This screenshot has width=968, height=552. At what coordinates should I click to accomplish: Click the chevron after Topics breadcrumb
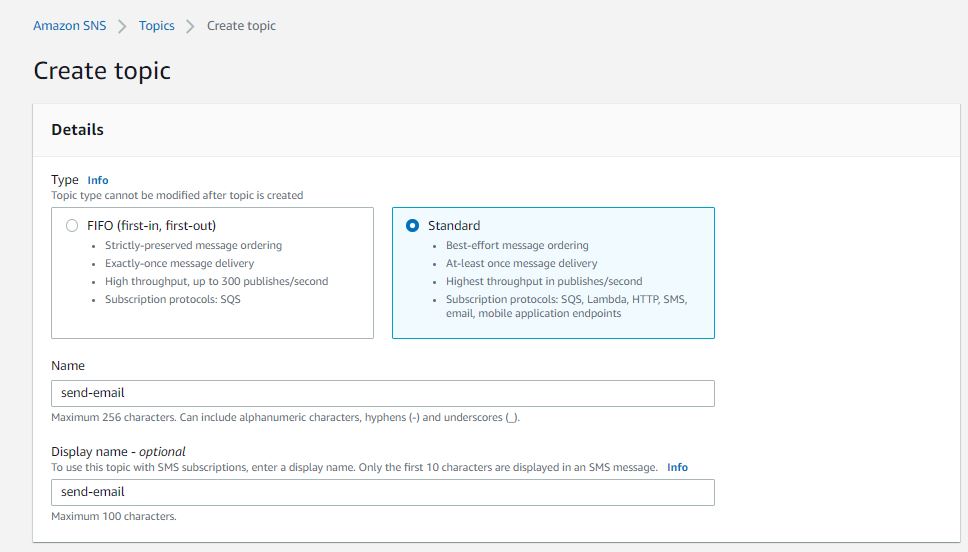(191, 26)
